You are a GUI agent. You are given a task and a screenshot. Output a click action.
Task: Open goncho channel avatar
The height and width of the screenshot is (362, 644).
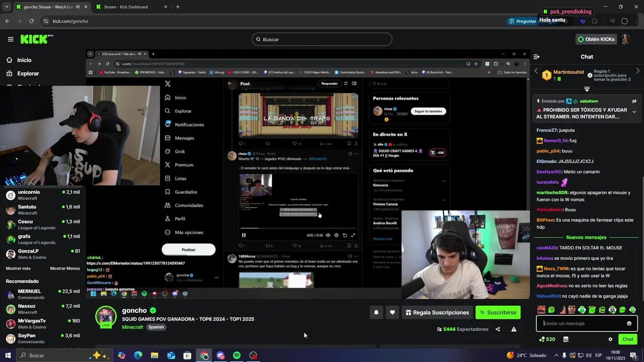coord(106,317)
